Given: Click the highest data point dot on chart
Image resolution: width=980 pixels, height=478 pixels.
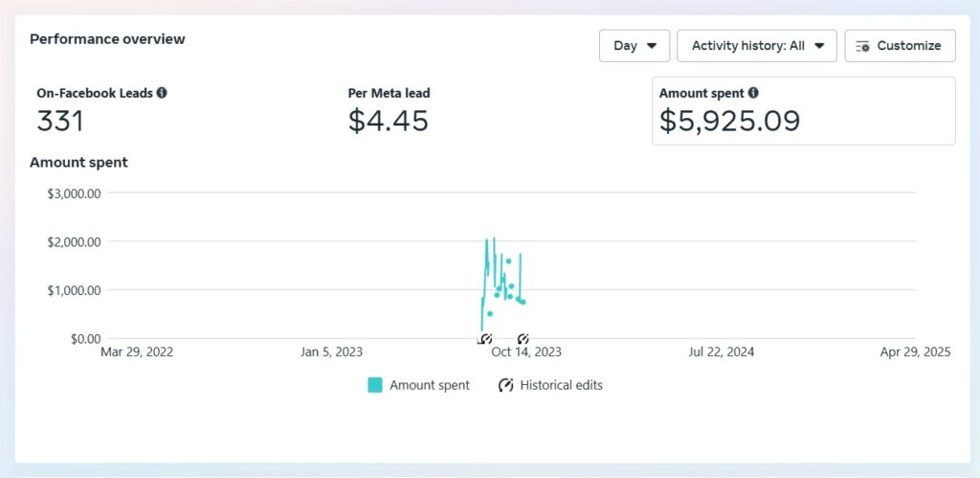Looking at the screenshot, I should tap(508, 261).
